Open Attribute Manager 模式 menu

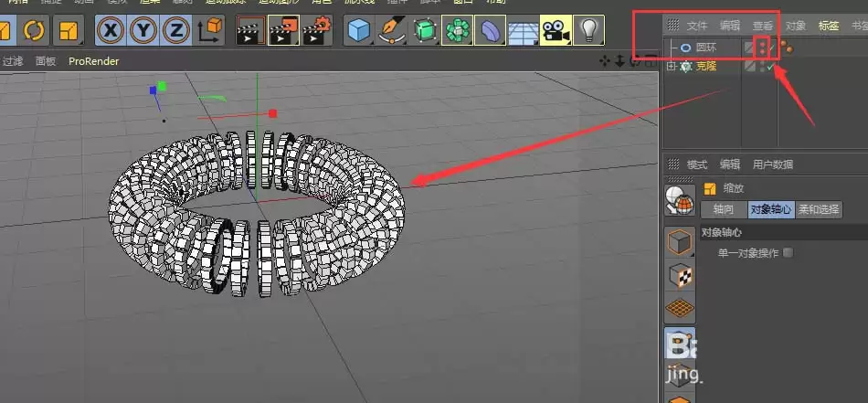click(697, 164)
